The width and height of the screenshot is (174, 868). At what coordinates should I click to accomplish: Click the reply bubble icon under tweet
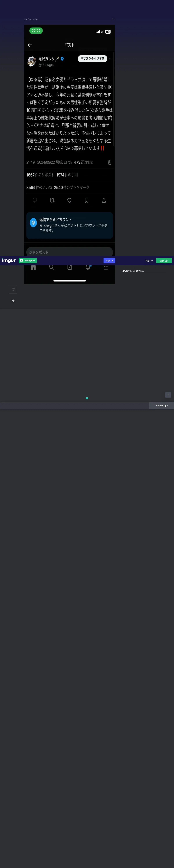click(35, 200)
